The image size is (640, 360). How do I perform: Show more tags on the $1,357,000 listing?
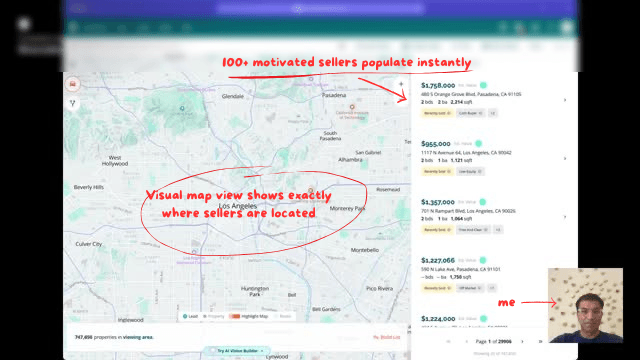pos(498,230)
